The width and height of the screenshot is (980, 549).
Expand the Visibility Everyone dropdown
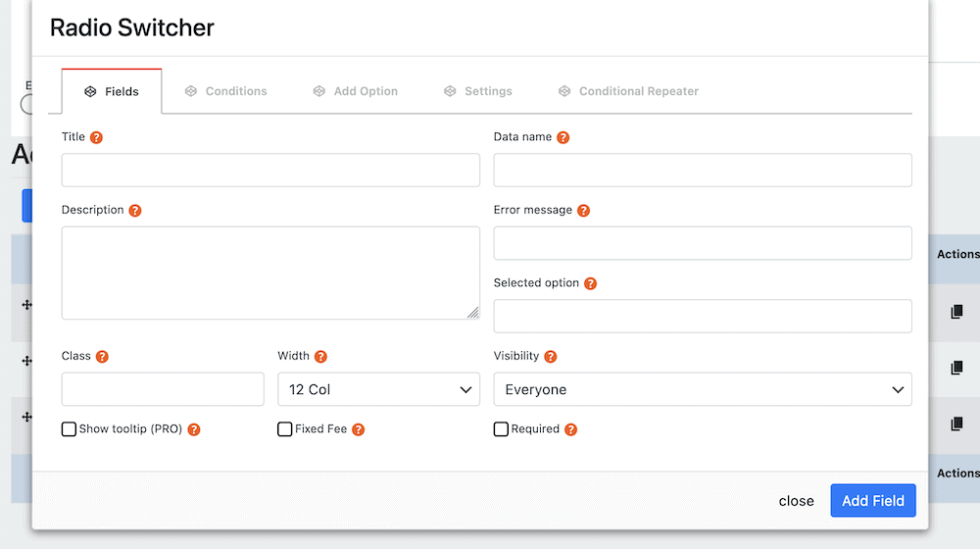click(702, 389)
